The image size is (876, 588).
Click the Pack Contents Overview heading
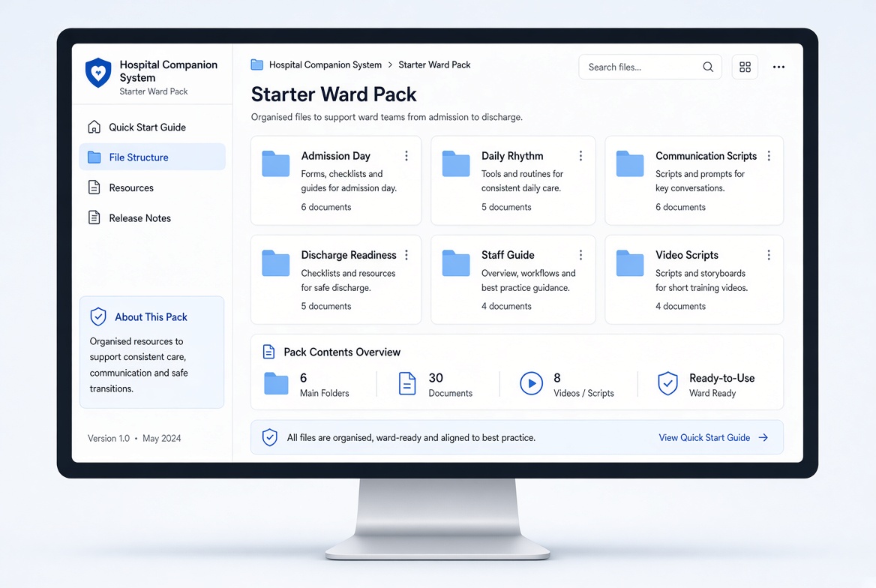click(x=342, y=352)
